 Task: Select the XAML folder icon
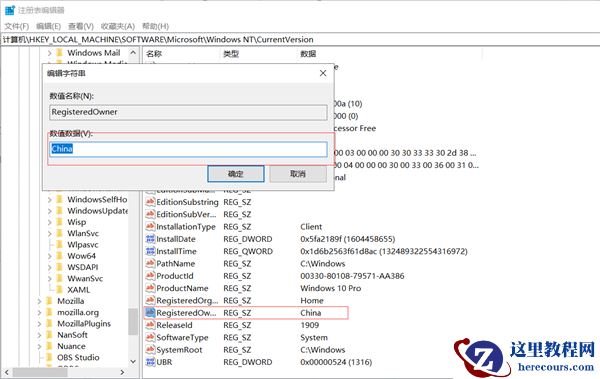tap(60, 290)
